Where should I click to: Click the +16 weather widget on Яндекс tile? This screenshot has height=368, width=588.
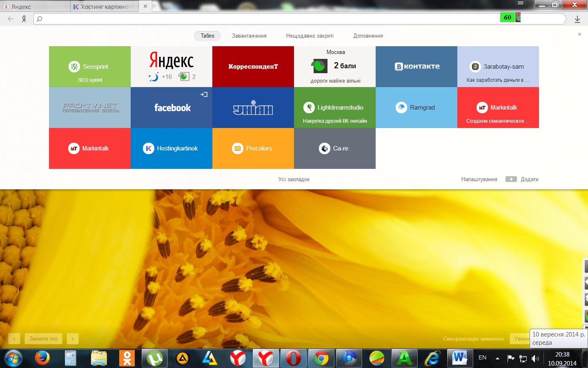[x=160, y=76]
